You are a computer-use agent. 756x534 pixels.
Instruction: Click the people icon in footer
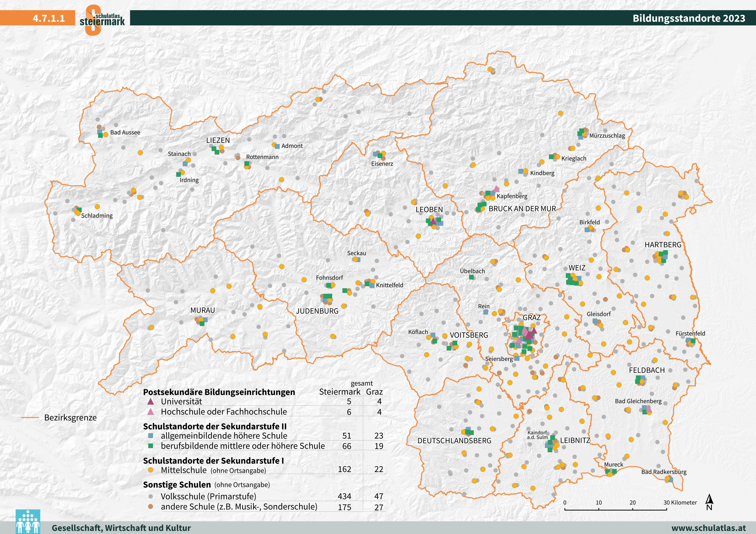(x=28, y=522)
